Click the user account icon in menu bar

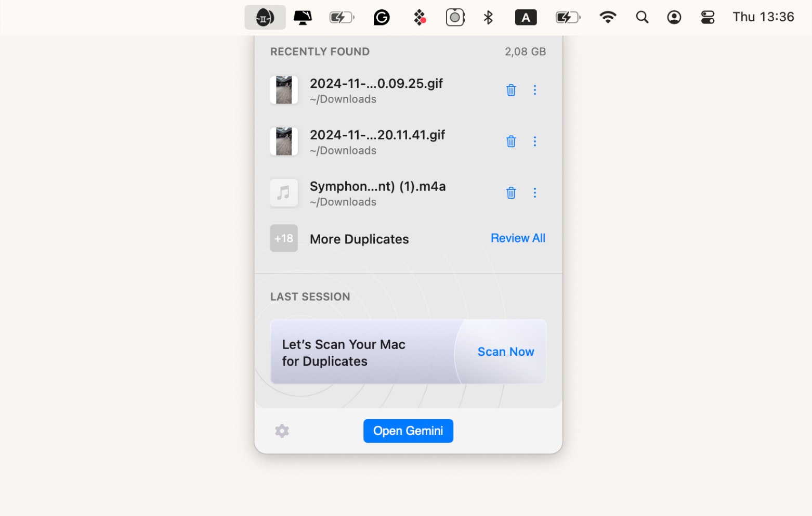(x=674, y=18)
